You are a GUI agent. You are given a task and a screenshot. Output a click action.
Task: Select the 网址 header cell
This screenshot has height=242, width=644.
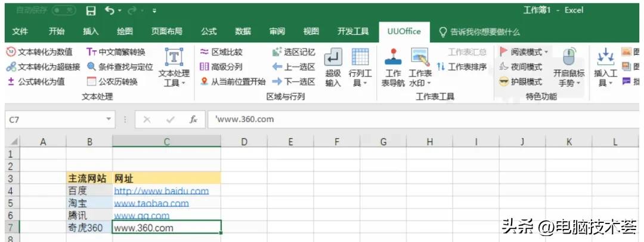coord(166,178)
